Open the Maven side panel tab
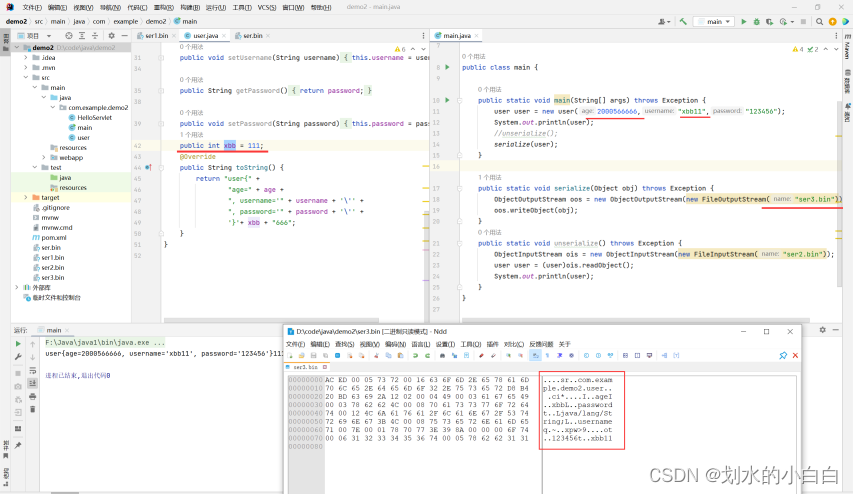 pyautogui.click(x=847, y=47)
